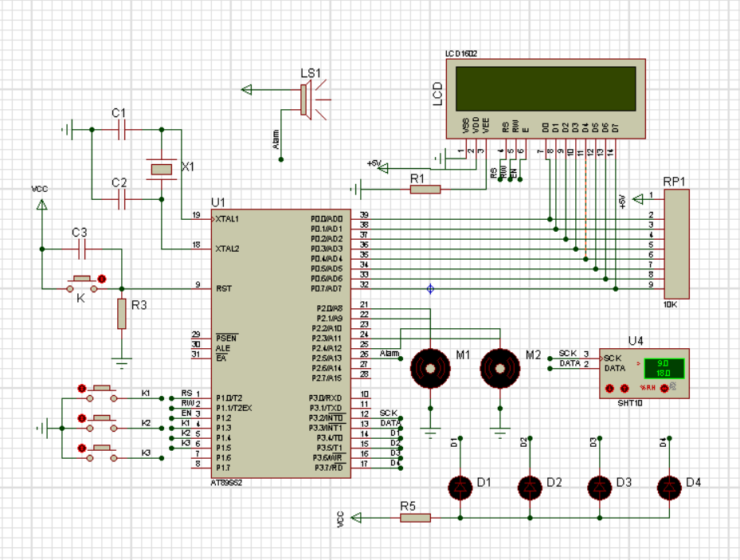Select LED D3 in the schematic
Image resolution: width=740 pixels, height=560 pixels.
coord(600,486)
